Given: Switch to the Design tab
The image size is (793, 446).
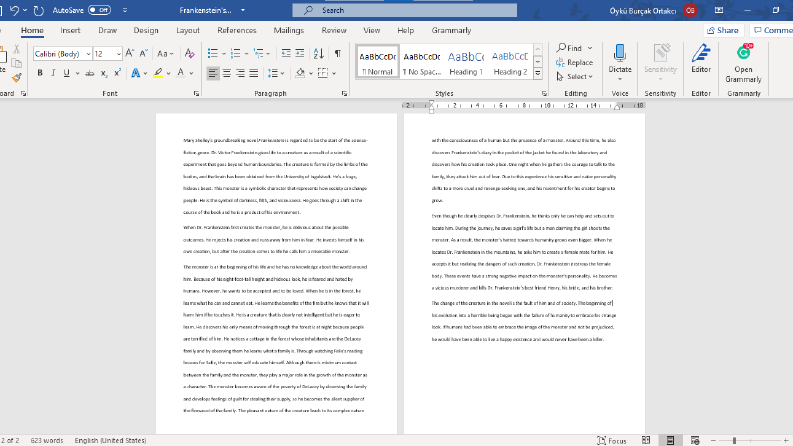Looking at the screenshot, I should pyautogui.click(x=146, y=30).
